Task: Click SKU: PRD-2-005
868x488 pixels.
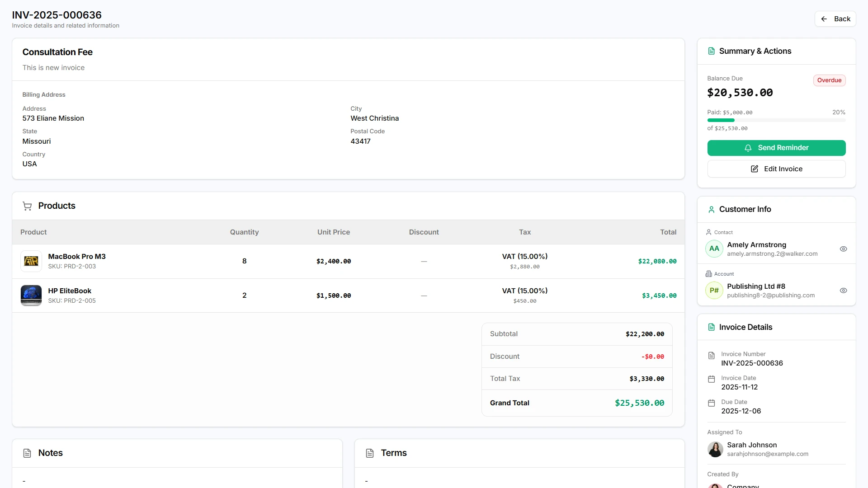Action: 72,301
